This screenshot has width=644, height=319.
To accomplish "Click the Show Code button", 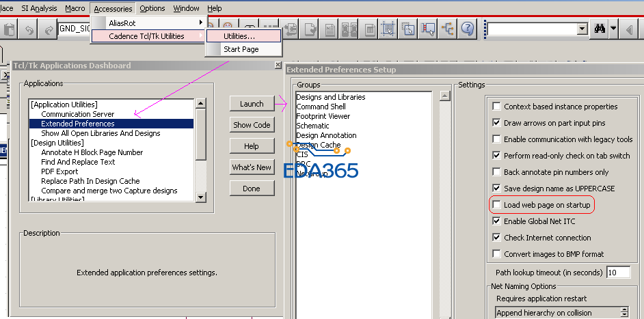I will (252, 125).
